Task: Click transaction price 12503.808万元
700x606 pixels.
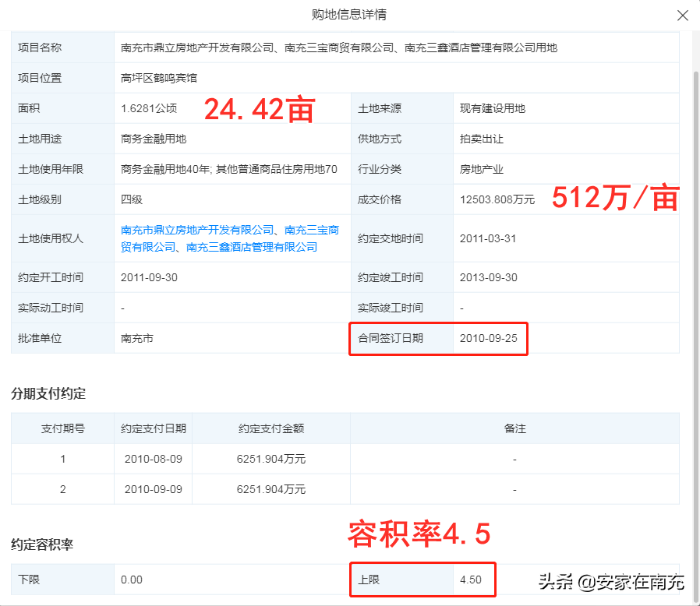Action: point(497,199)
